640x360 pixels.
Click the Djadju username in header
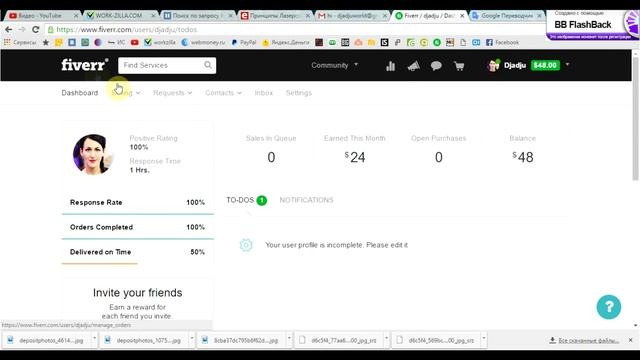click(x=515, y=65)
